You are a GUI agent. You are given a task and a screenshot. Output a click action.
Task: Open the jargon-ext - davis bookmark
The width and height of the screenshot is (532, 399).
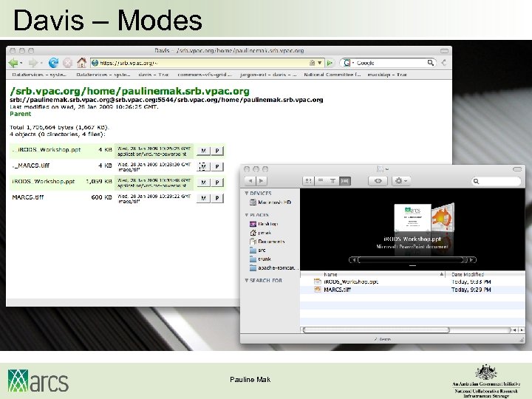click(268, 75)
